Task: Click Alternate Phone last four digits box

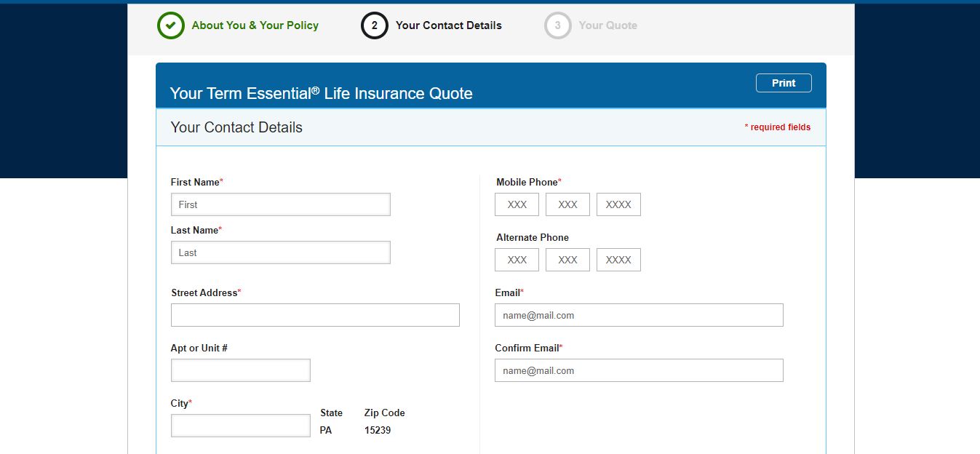Action: [x=618, y=260]
